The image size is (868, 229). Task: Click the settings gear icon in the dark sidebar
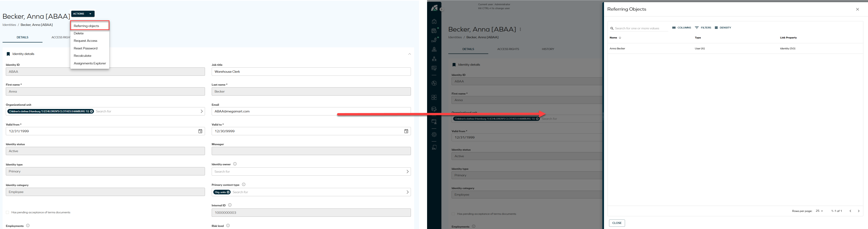[434, 135]
